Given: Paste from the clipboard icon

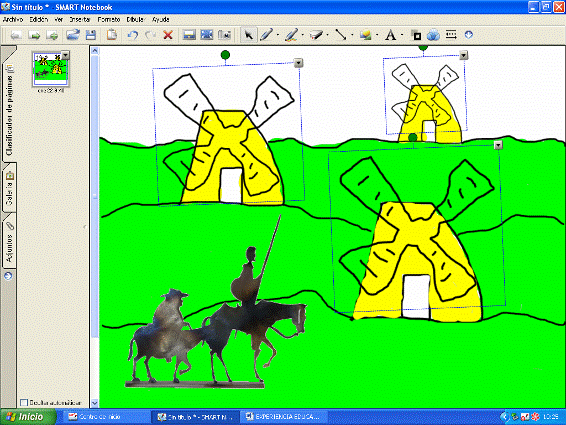Looking at the screenshot, I should 112,35.
